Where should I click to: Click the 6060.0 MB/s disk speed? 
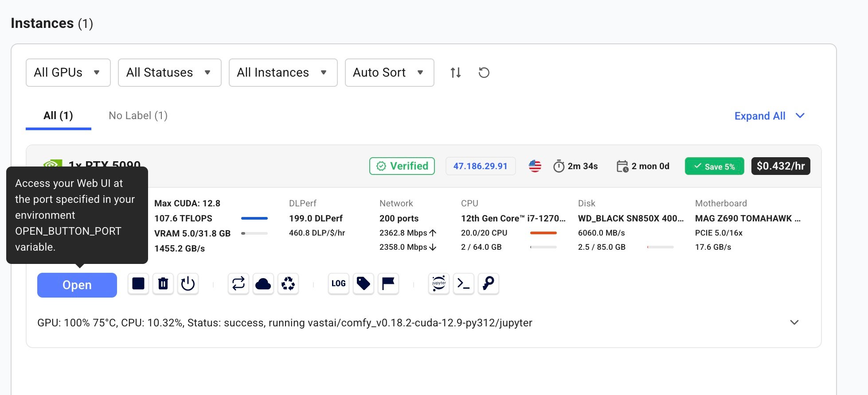click(602, 233)
